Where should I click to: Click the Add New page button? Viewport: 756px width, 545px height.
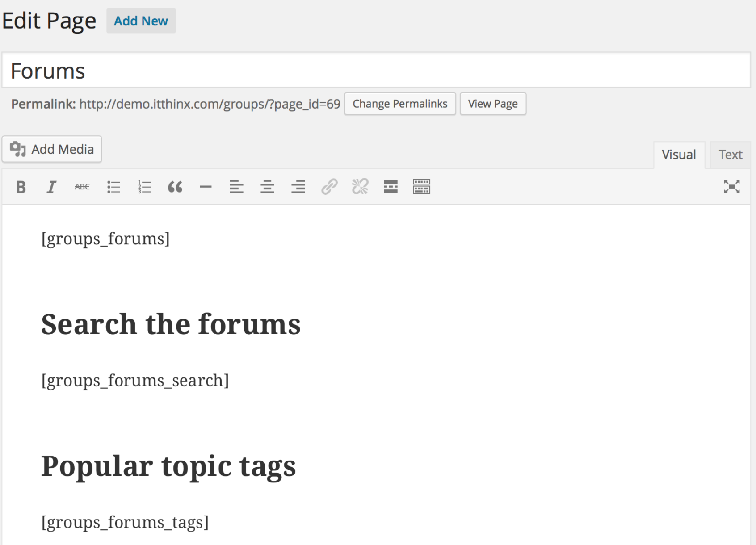[141, 21]
